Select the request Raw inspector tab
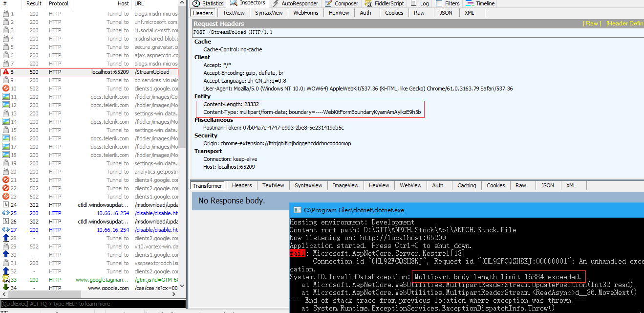Screen dimensions: 644x313 (419, 13)
